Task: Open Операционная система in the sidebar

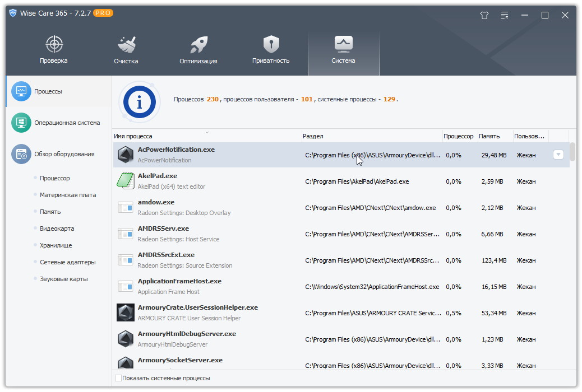Action: (59, 123)
